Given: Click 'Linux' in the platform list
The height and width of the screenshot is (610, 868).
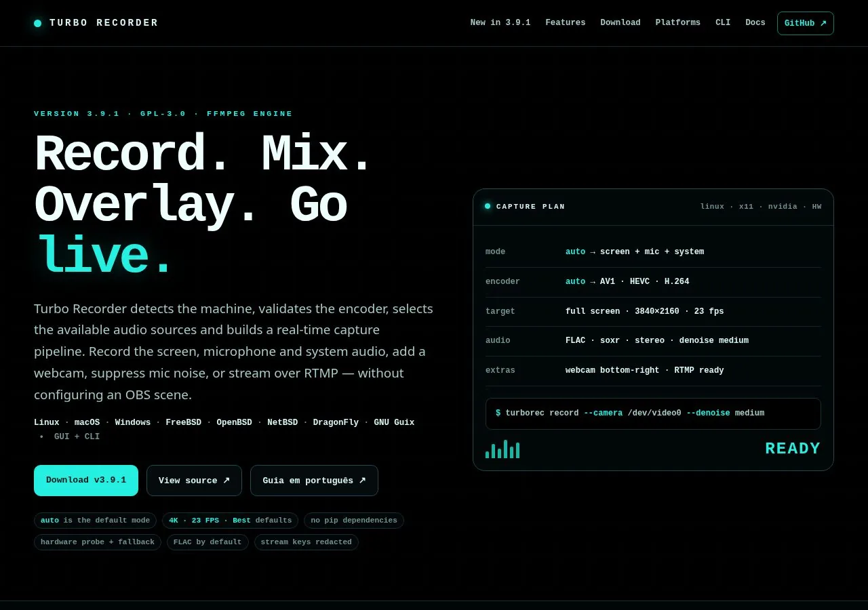Looking at the screenshot, I should pyautogui.click(x=47, y=423).
